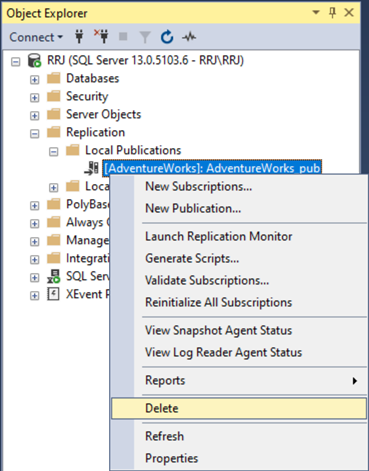
Task: Select Generate Scripts... menu entry
Action: [239, 258]
